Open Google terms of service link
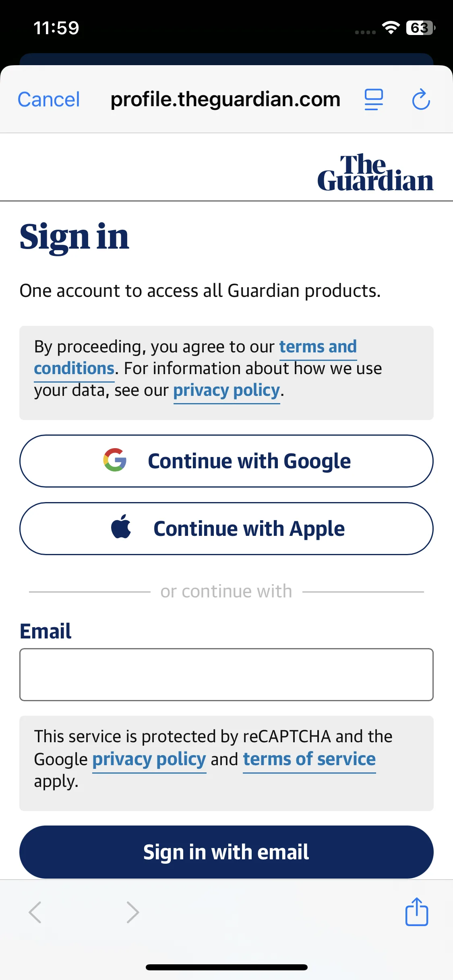The width and height of the screenshot is (453, 980). (x=309, y=760)
